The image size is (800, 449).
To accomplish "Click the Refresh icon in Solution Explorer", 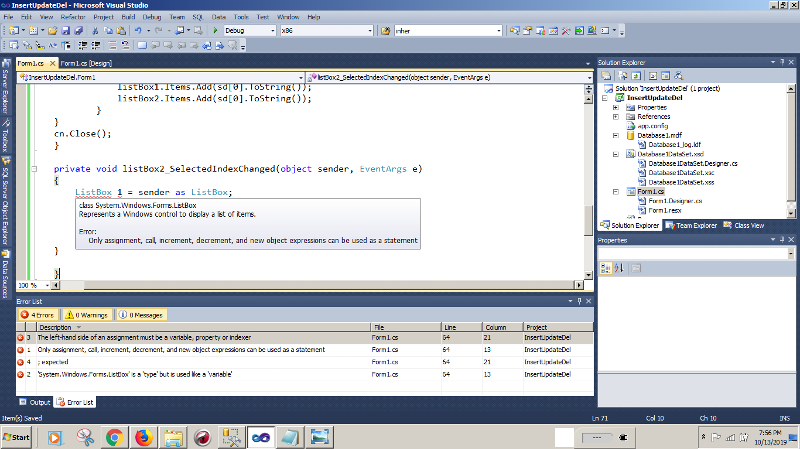I will (x=636, y=76).
